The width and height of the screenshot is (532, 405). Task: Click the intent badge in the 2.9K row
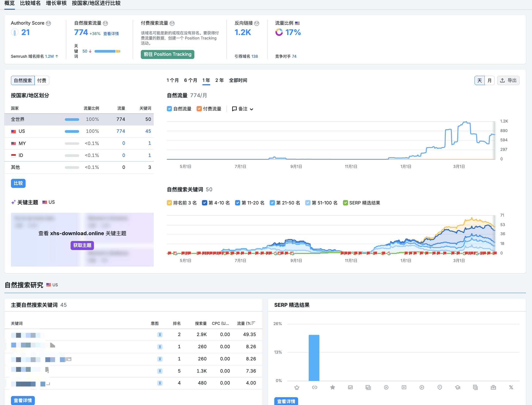coord(160,335)
